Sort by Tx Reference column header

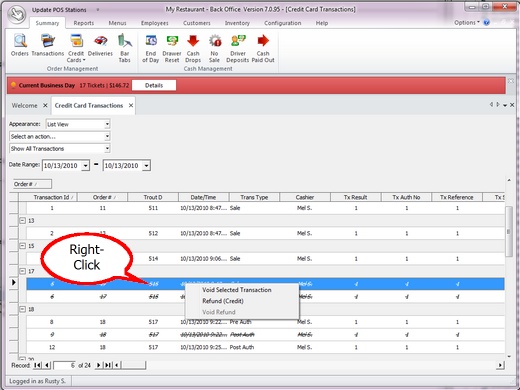pos(457,197)
